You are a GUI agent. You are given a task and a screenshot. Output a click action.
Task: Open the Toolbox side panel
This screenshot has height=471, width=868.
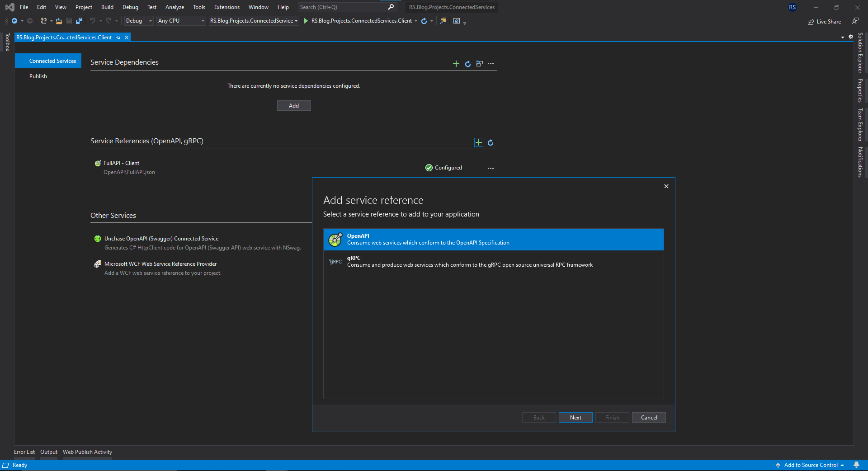coord(7,42)
